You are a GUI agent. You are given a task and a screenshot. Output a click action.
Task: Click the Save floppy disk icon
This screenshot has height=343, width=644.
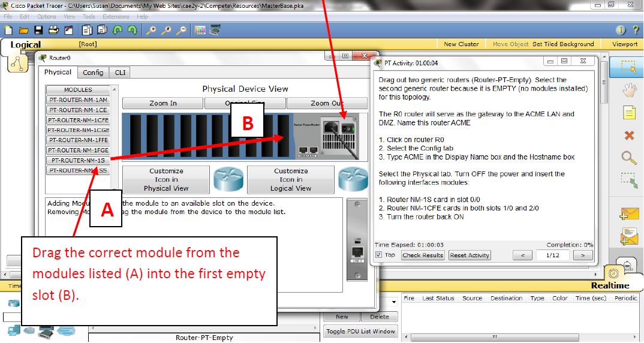point(38,30)
